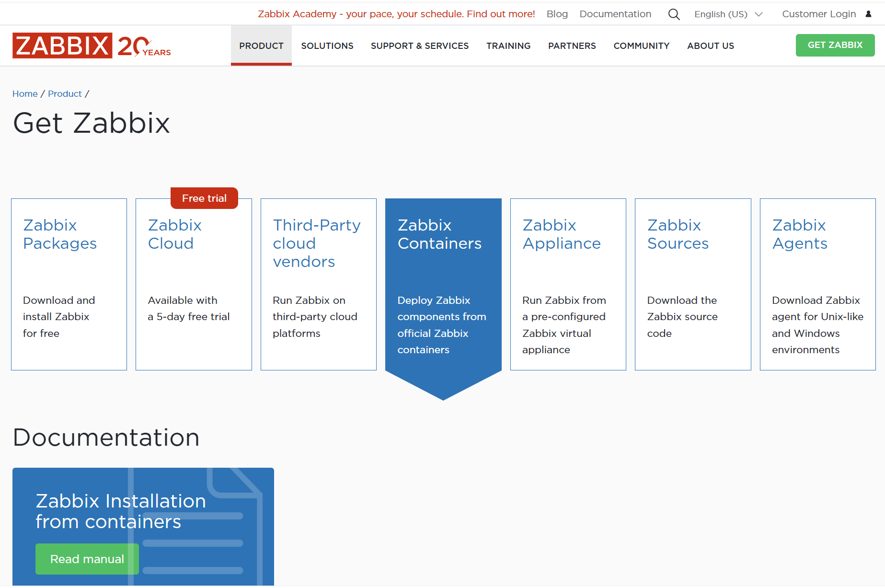This screenshot has width=885, height=588.
Task: Click the Product breadcrumb link
Action: pyautogui.click(x=65, y=94)
